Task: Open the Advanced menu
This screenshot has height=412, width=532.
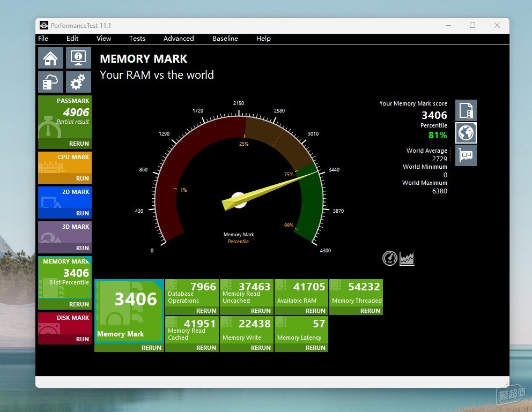Action: coord(179,38)
